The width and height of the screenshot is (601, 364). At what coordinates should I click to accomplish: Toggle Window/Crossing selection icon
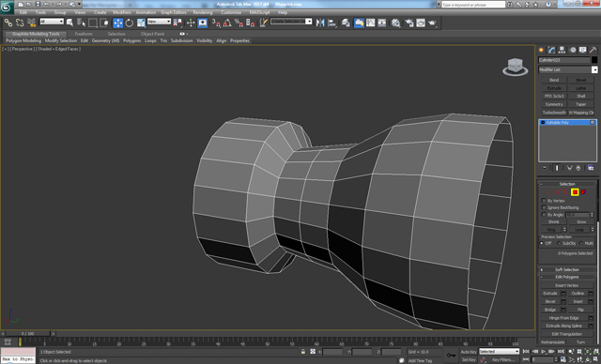104,23
